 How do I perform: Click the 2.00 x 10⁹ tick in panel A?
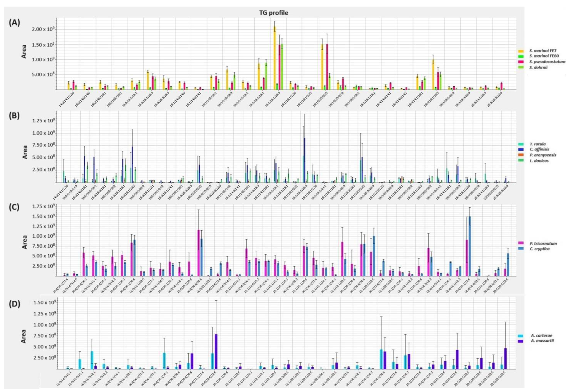(43, 29)
